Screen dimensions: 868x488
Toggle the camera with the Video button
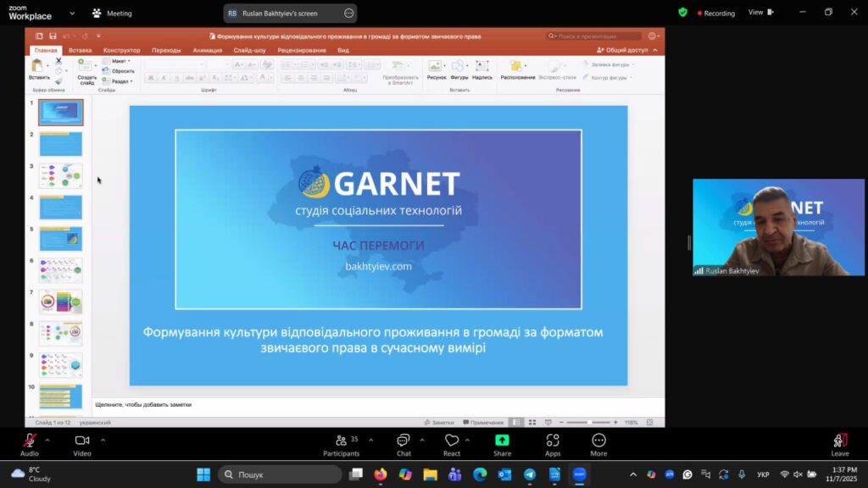pyautogui.click(x=82, y=441)
